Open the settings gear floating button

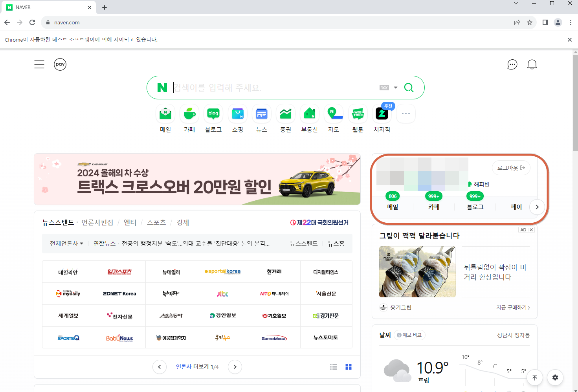click(x=555, y=377)
